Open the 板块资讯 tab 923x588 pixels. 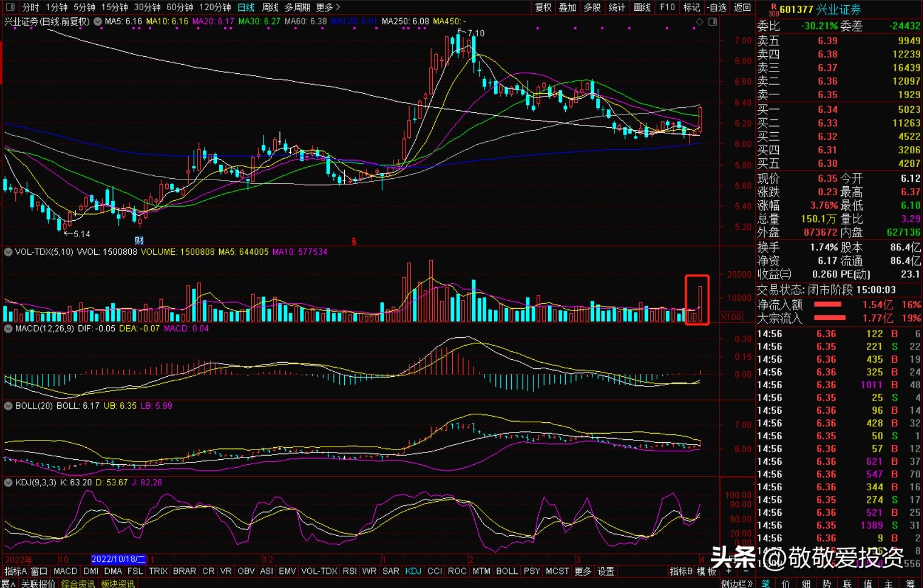pos(118,583)
